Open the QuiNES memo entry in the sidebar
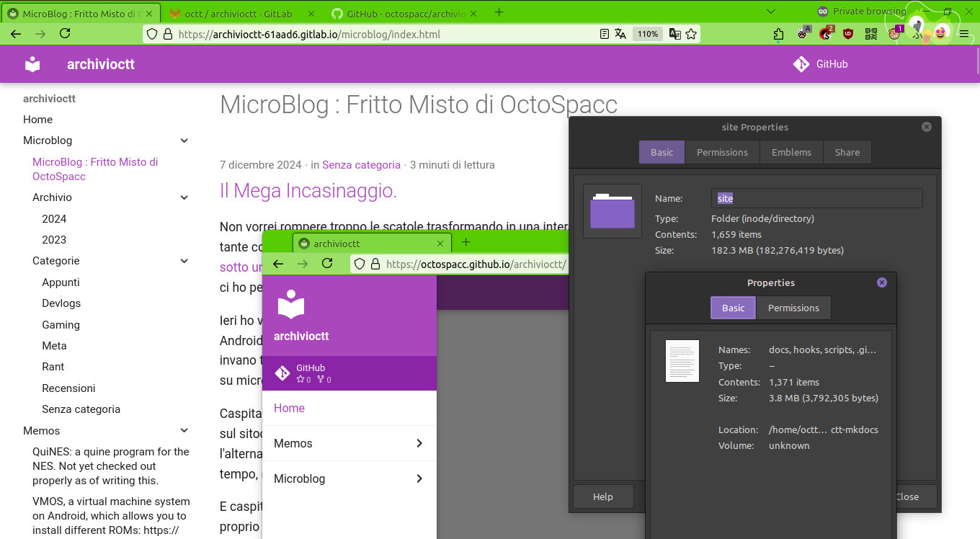Screen dimensions: 980x539 click(111, 466)
